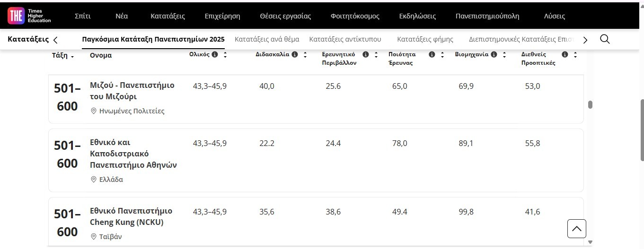Click the left chevron beside Κατατάξεις

pyautogui.click(x=56, y=40)
